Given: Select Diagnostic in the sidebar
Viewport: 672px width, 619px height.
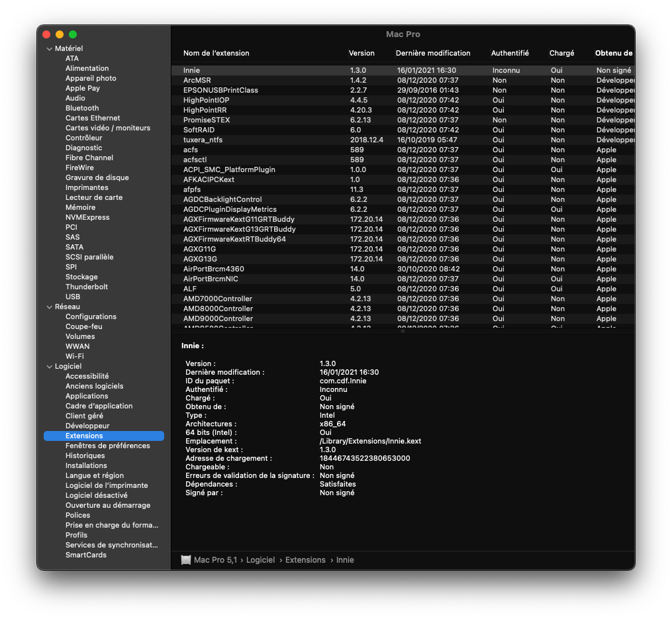Looking at the screenshot, I should (x=83, y=148).
